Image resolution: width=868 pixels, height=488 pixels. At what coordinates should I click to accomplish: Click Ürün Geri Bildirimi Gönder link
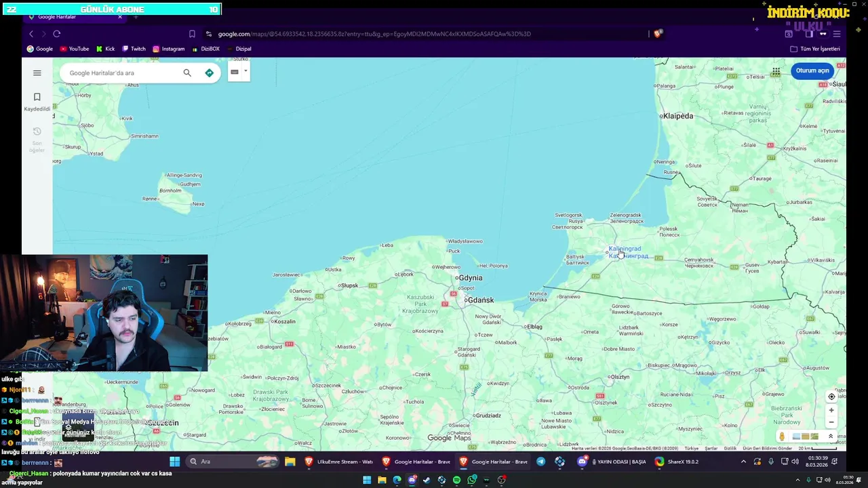[x=767, y=448]
